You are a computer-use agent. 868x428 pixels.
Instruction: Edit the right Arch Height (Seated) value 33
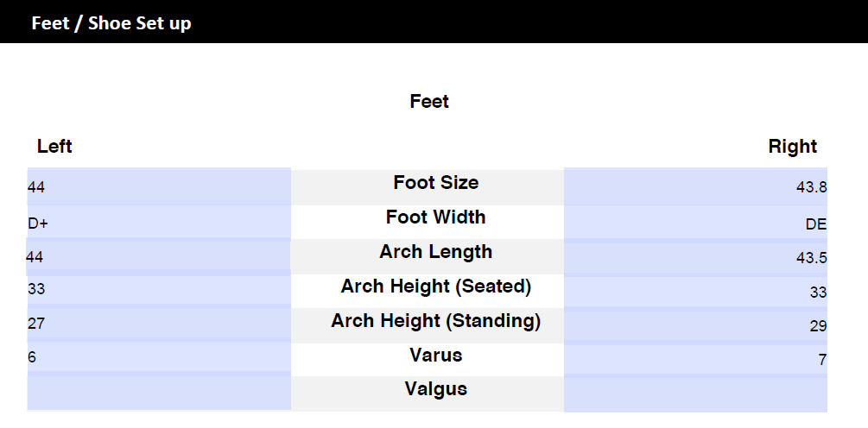(x=695, y=292)
